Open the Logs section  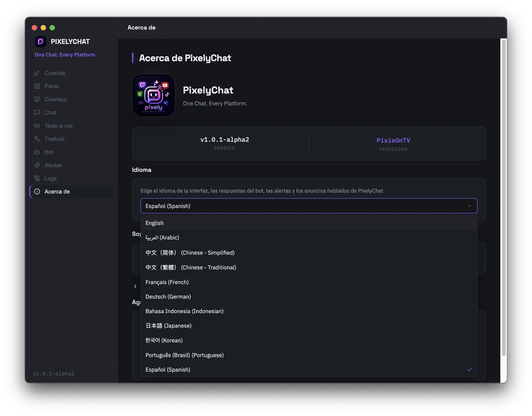tap(71, 179)
